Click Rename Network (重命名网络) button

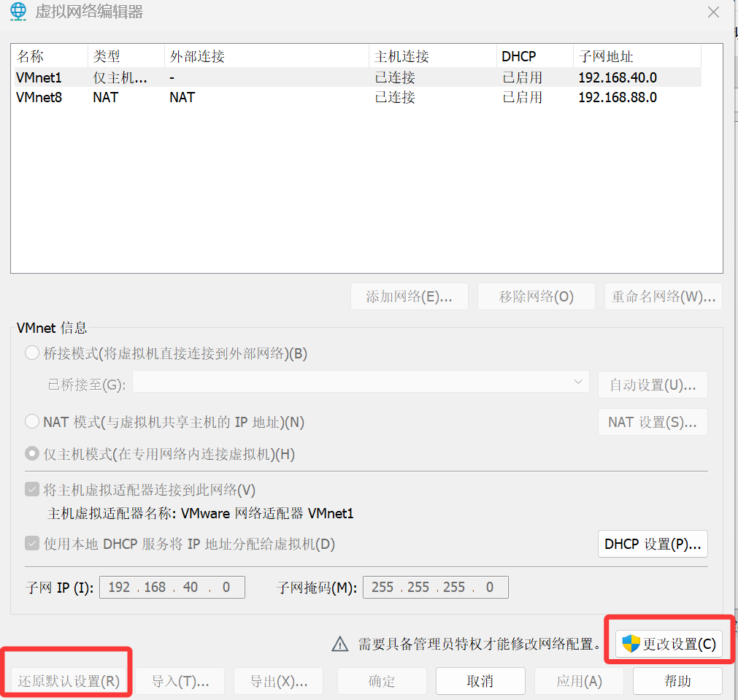663,296
